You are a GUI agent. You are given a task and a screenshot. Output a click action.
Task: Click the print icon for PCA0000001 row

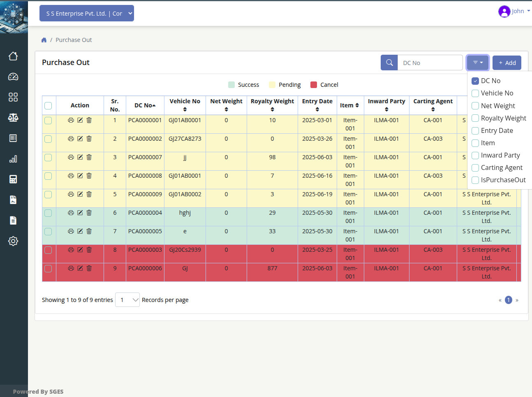(71, 120)
